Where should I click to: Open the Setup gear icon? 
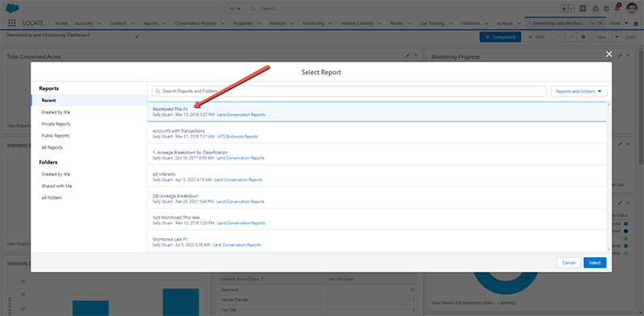point(606,8)
